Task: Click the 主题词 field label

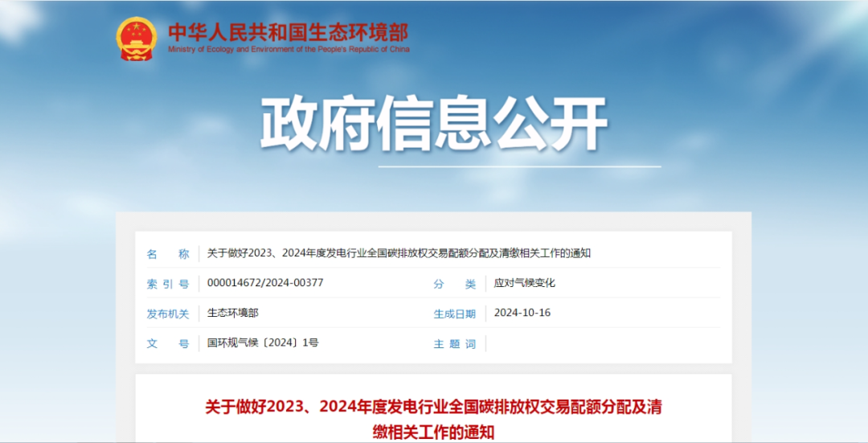Action: click(455, 343)
